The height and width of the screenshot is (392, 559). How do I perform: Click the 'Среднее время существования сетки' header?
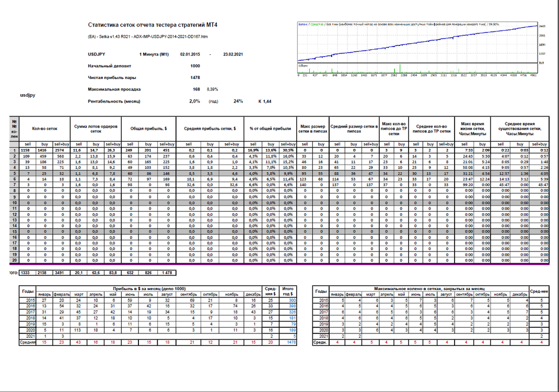(520, 129)
